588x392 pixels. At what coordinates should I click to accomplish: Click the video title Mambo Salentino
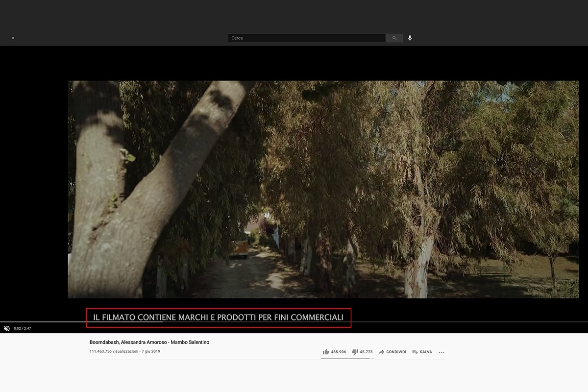click(x=149, y=342)
